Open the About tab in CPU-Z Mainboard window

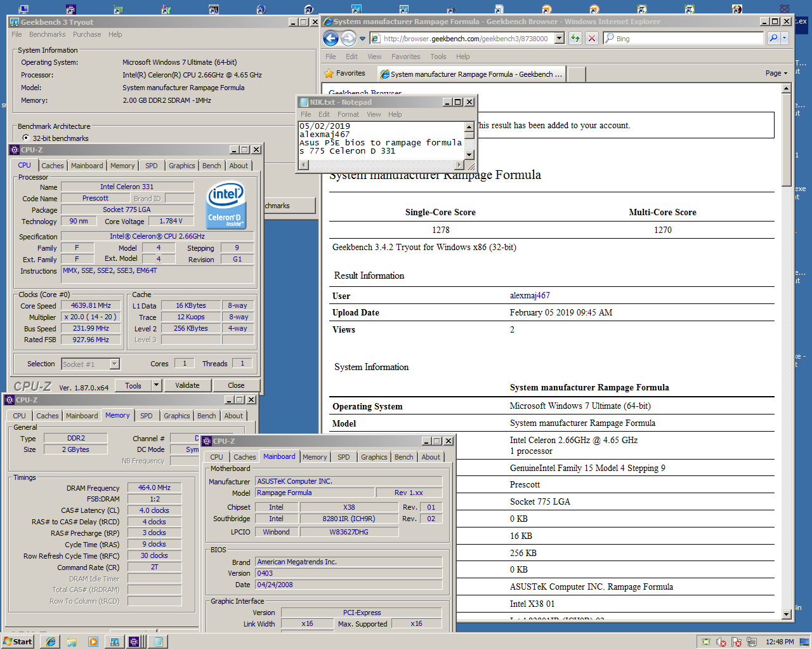pos(431,457)
